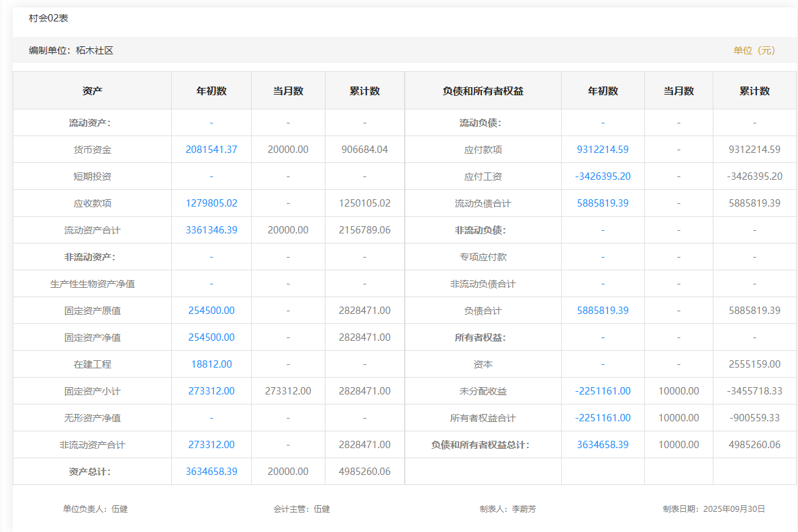Select the 资产 column header

[x=93, y=91]
